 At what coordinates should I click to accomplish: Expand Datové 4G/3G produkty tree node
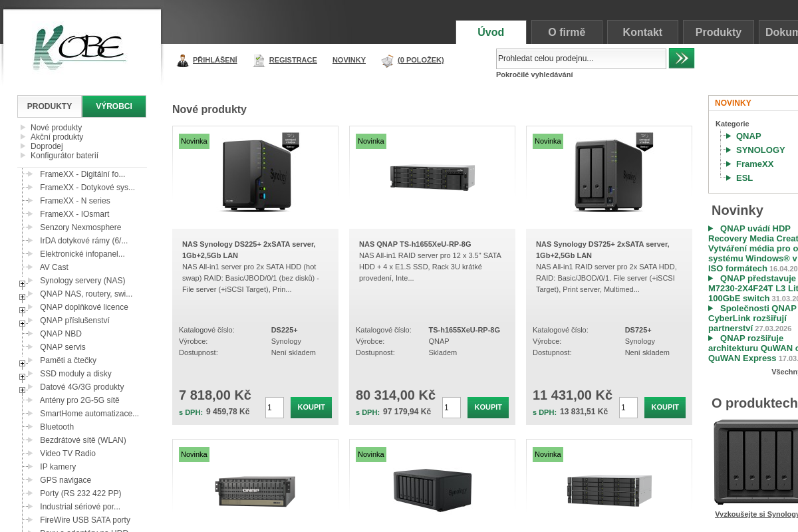pos(22,390)
